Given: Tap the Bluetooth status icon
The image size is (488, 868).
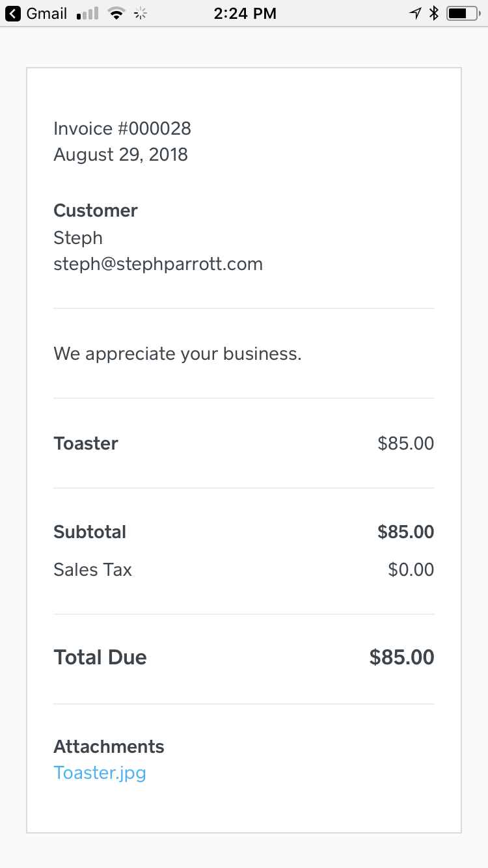Looking at the screenshot, I should click(434, 13).
